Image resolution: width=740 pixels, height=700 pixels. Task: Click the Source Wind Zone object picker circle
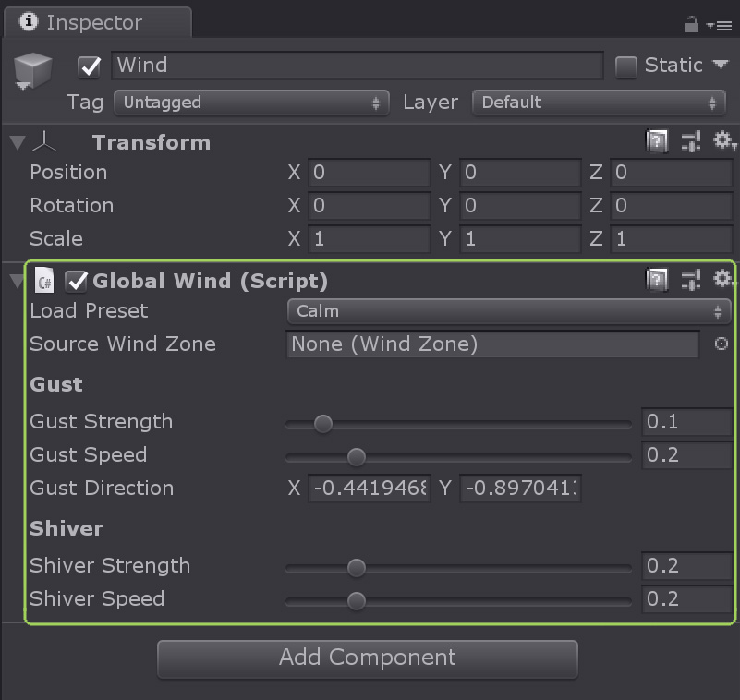coord(722,344)
